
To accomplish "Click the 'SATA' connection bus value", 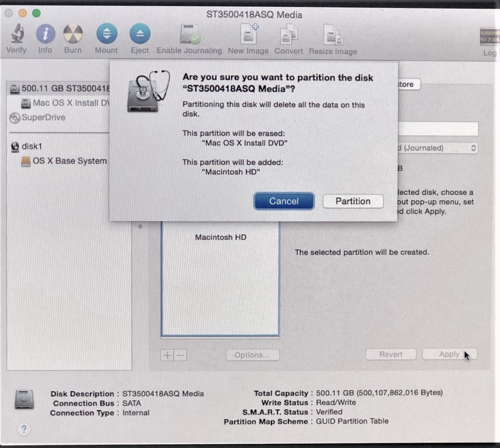I will [131, 403].
